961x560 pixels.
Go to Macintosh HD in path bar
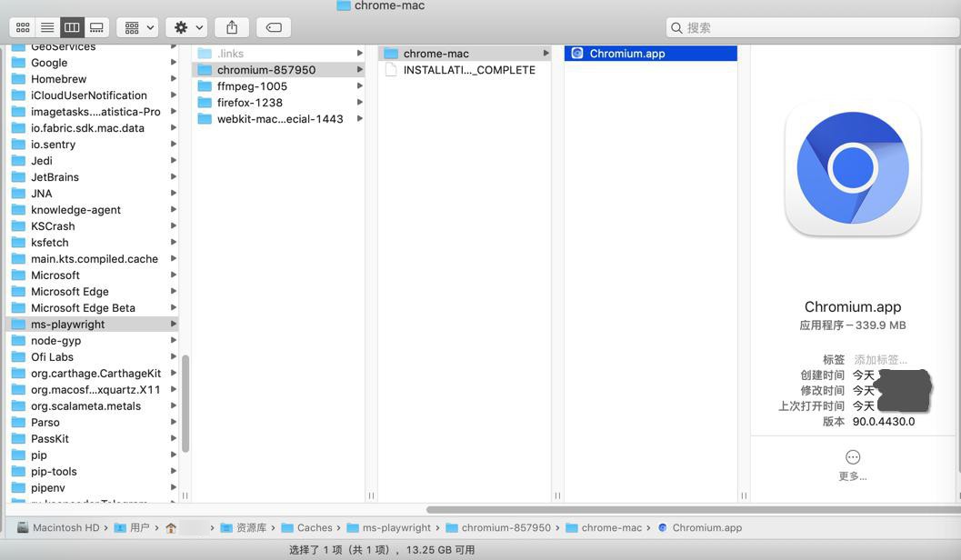pyautogui.click(x=59, y=527)
